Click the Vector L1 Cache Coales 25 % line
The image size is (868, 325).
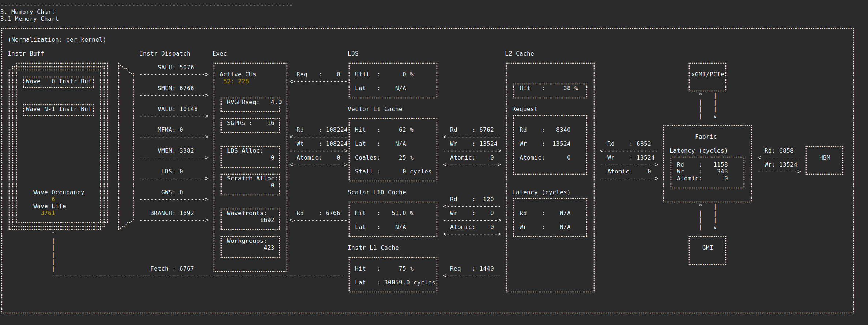[x=384, y=158]
